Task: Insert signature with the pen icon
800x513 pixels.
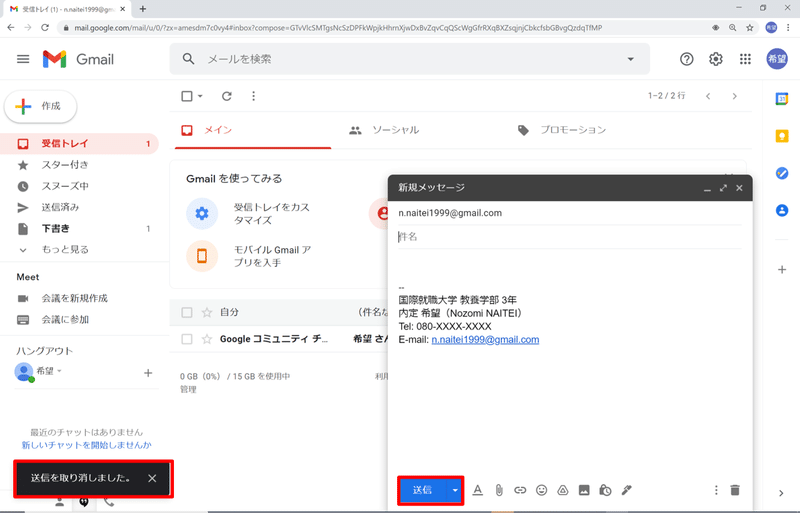Action: point(627,490)
